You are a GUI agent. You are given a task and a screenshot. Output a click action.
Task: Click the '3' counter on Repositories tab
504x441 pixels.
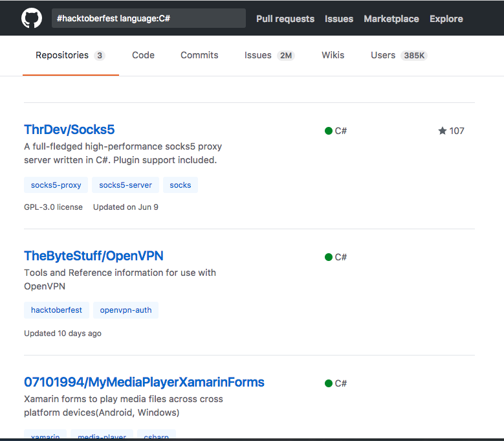(x=100, y=56)
